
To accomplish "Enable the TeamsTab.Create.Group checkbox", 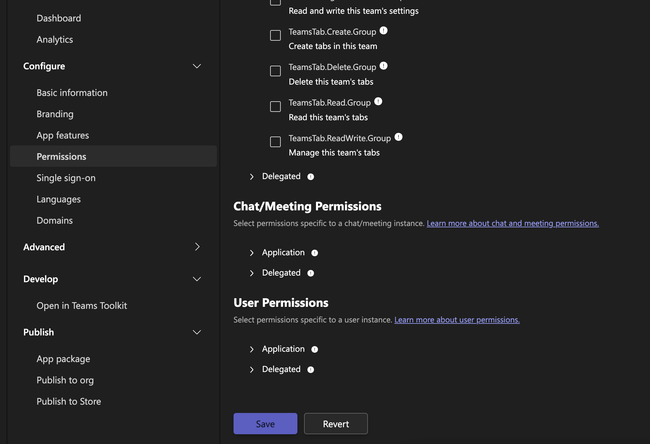I will click(275, 36).
